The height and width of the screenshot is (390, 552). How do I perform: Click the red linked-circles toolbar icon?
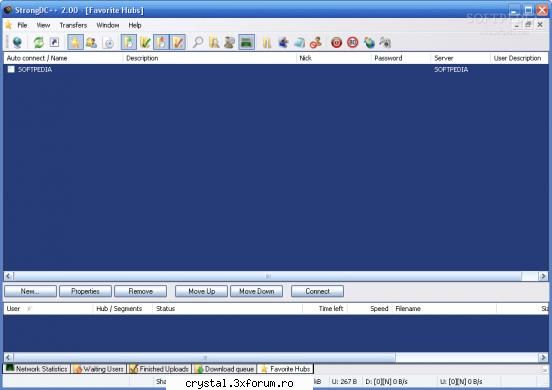pyautogui.click(x=316, y=43)
